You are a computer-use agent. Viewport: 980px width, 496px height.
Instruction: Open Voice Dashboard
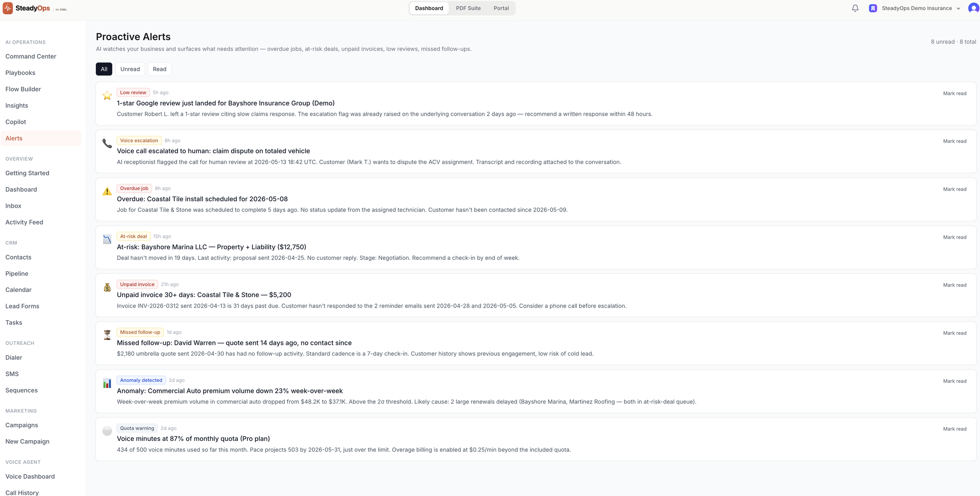click(x=41, y=476)
